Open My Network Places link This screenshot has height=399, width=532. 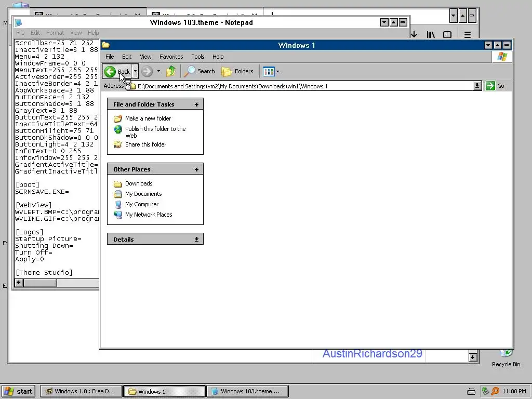point(149,215)
